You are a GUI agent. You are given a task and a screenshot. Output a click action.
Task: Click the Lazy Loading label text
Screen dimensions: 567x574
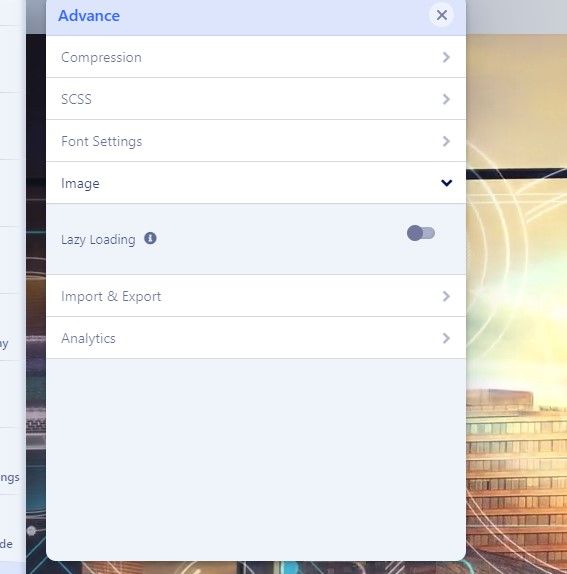(98, 240)
